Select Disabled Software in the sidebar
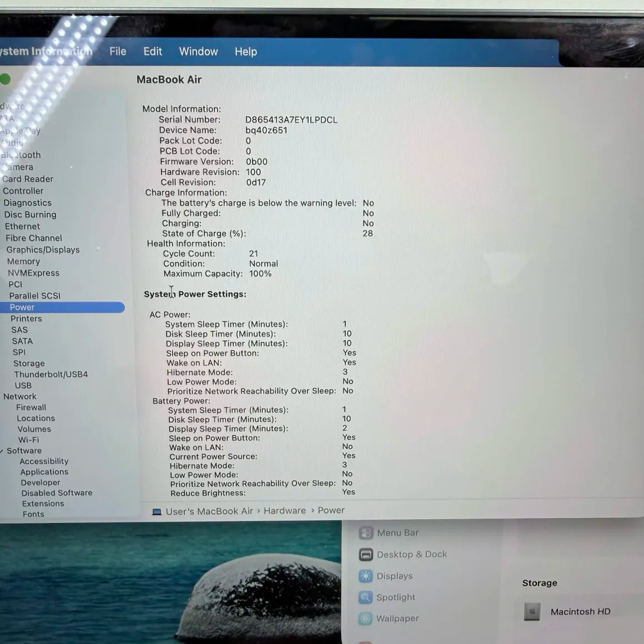This screenshot has width=644, height=644. (x=57, y=493)
